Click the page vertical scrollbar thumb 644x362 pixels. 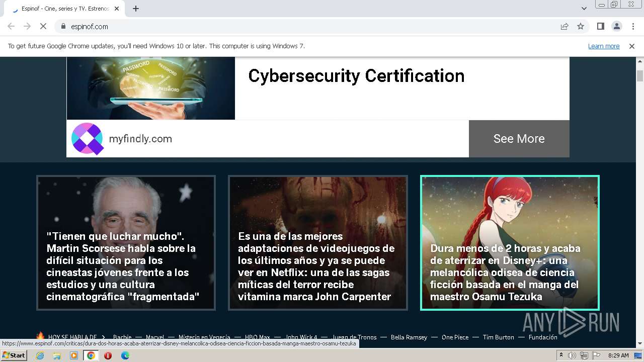(x=640, y=75)
